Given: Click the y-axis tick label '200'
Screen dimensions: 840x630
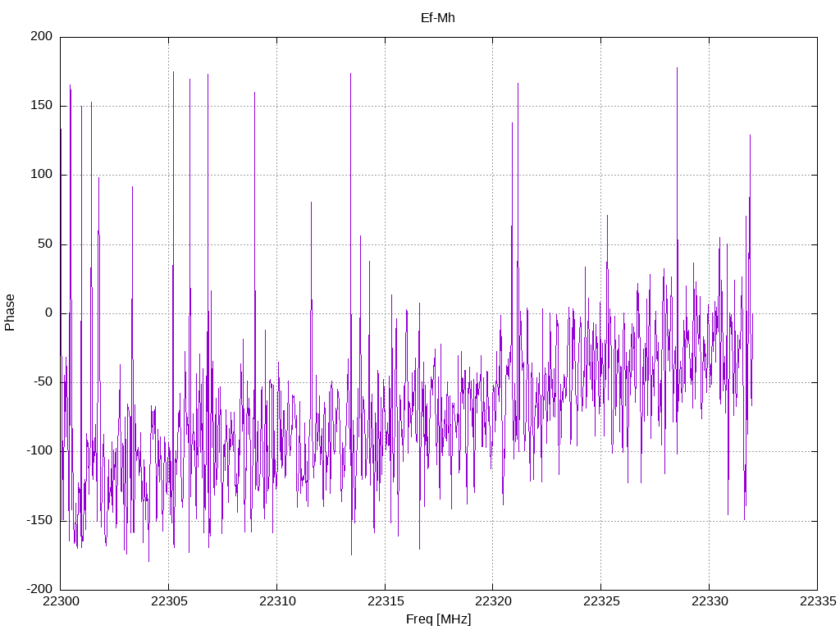Looking at the screenshot, I should [x=42, y=36].
